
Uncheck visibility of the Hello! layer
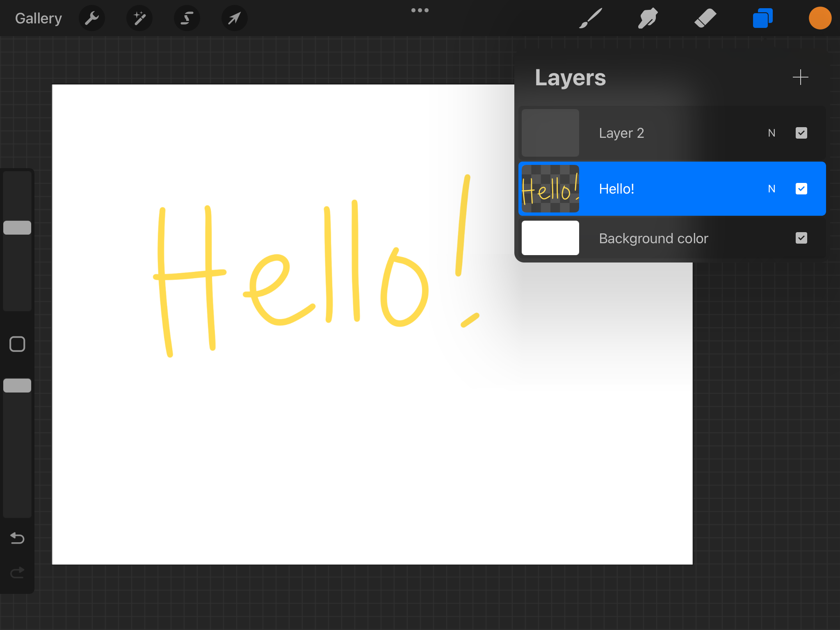(801, 189)
